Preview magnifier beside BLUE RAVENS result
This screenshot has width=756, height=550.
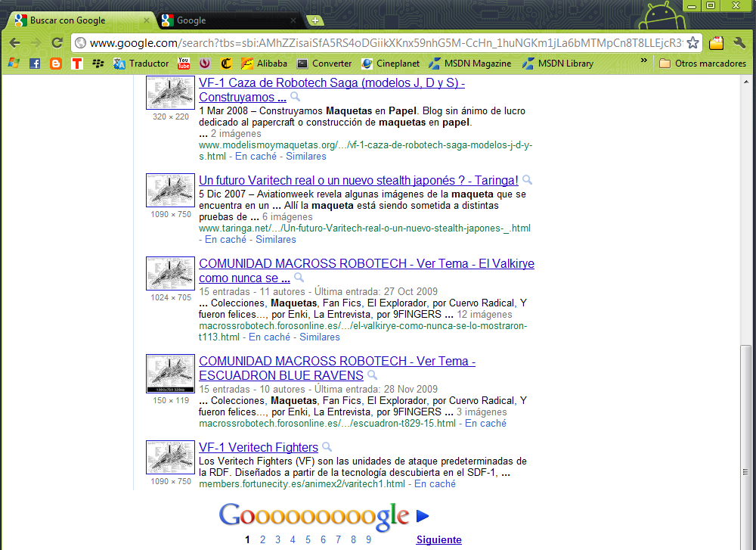click(x=372, y=375)
